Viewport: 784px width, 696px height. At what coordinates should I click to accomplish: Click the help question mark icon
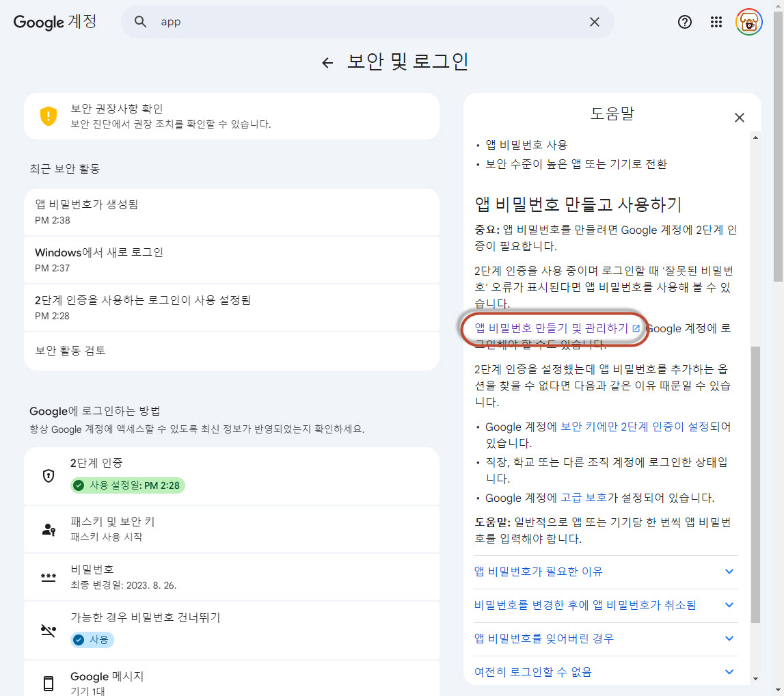point(684,22)
